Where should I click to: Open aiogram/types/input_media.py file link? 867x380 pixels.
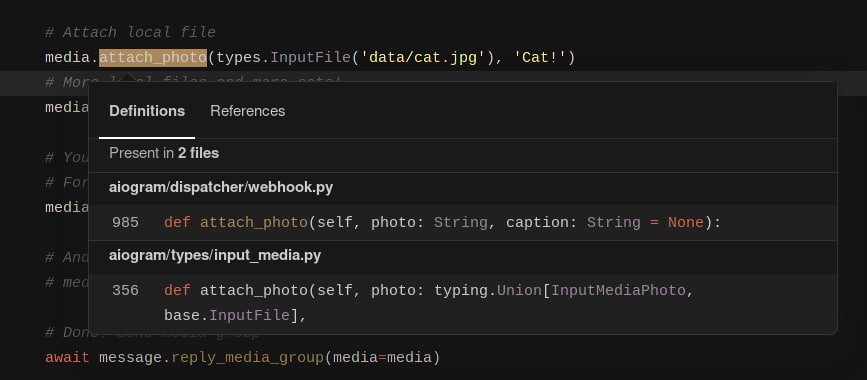[x=215, y=256]
